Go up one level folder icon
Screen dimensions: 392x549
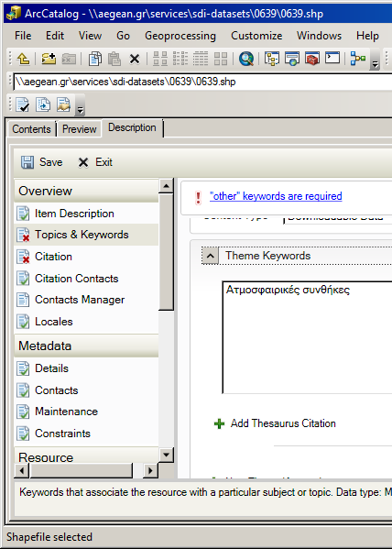point(23,59)
